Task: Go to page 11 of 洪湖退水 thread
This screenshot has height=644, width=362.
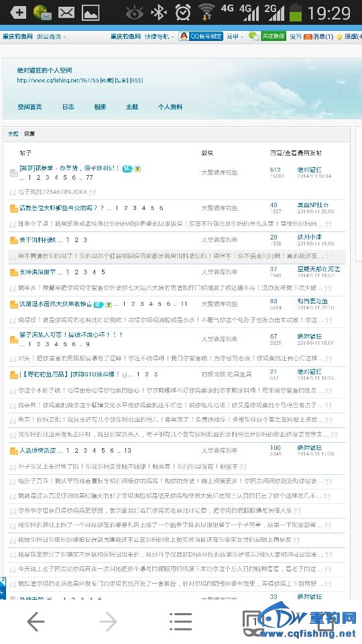Action: [x=184, y=305]
